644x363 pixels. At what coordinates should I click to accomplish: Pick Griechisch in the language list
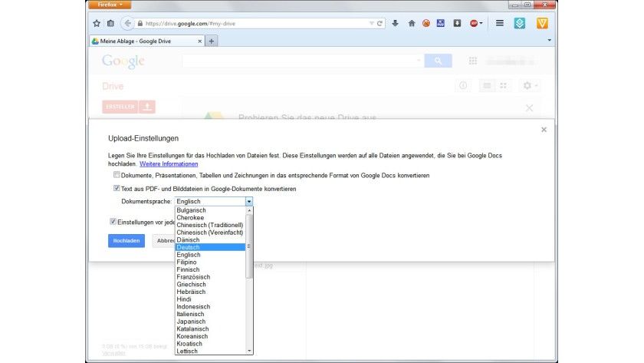[211, 284]
